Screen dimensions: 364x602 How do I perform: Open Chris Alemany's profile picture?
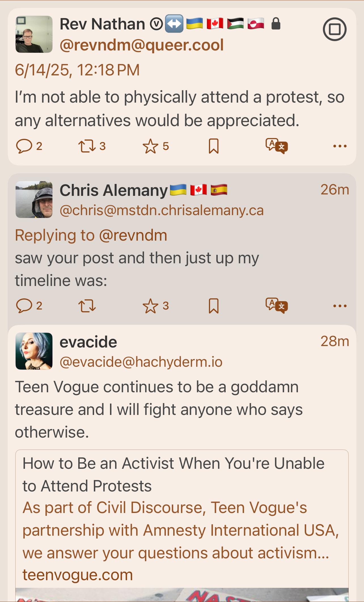pos(34,200)
